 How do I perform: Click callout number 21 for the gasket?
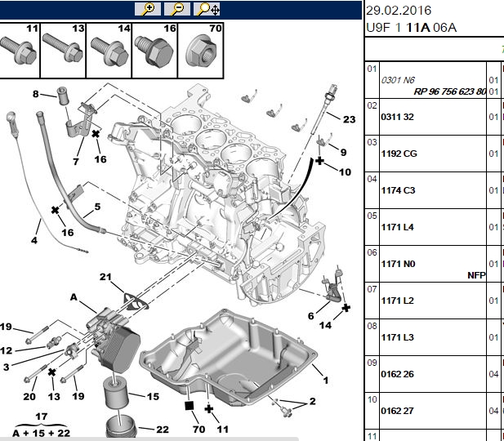[x=105, y=277]
